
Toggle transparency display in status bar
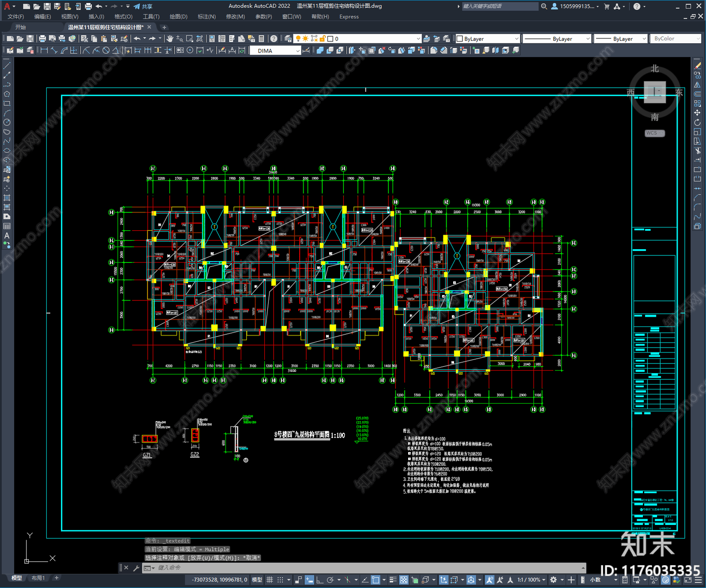404,580
